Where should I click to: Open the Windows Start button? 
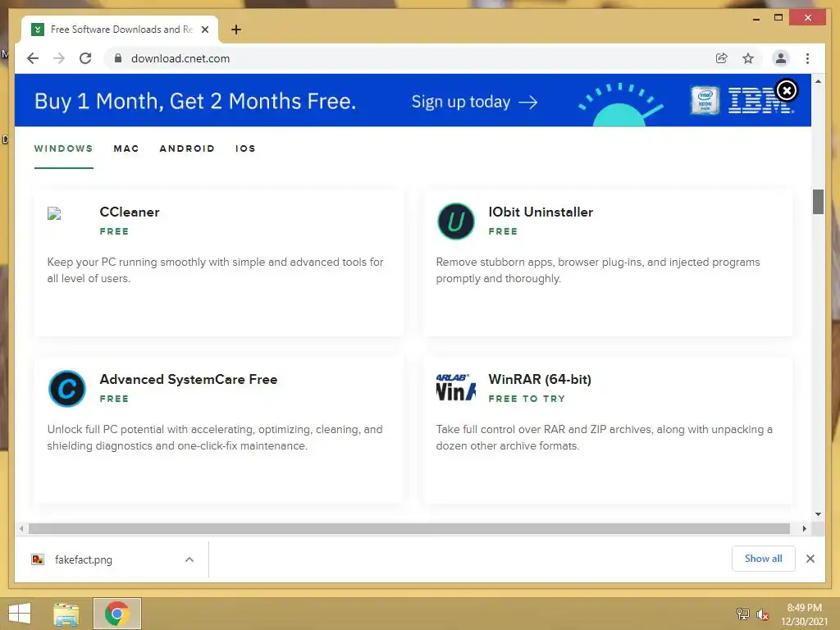coord(20,614)
